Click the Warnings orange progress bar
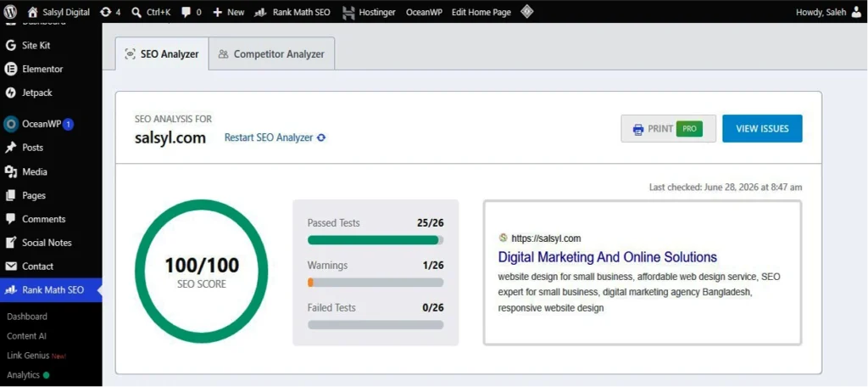Viewport: 868px width, 387px height. tap(376, 283)
